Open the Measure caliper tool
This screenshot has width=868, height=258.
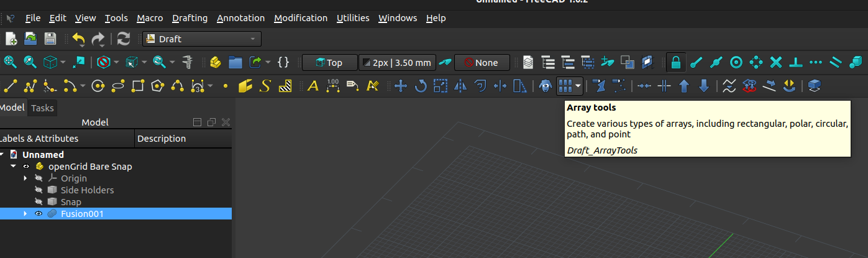point(186,62)
